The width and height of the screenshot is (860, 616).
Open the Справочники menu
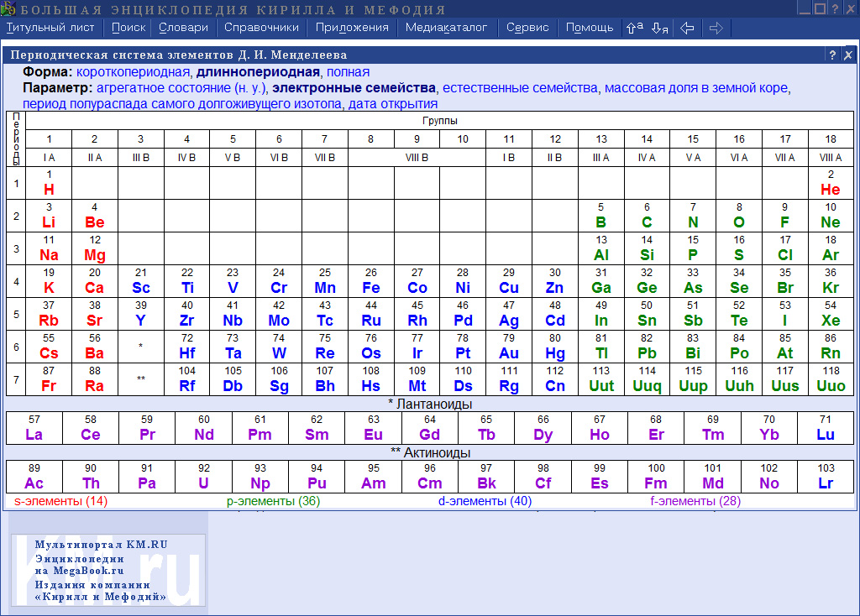[261, 27]
